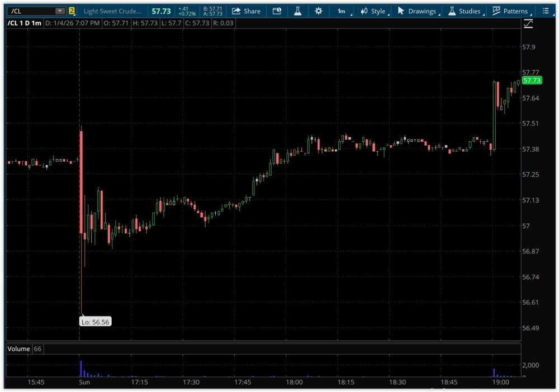The image size is (559, 392).
Task: Open the Studies menu
Action: coord(464,11)
